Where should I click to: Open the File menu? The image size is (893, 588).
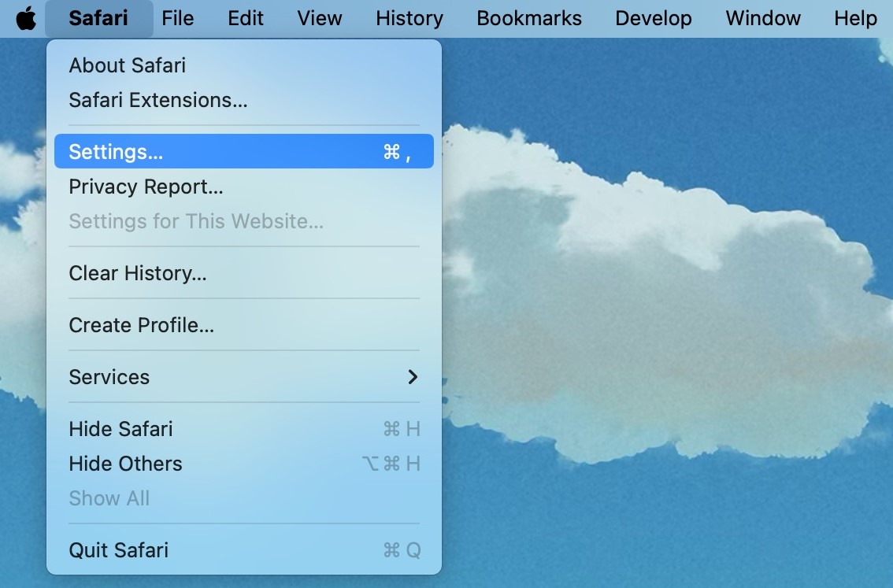pos(178,18)
